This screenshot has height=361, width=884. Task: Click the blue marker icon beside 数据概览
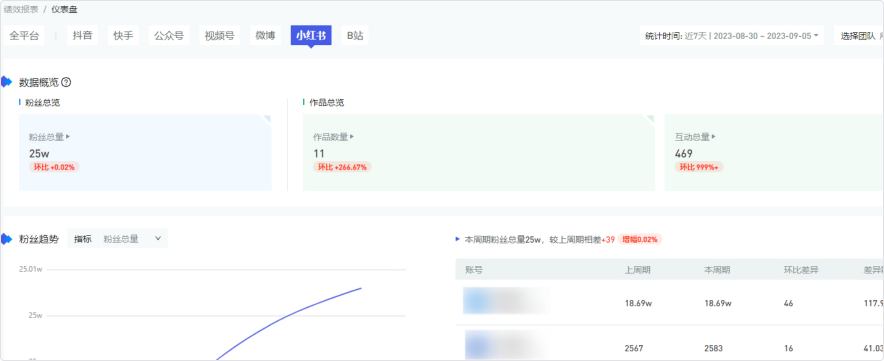click(6, 82)
